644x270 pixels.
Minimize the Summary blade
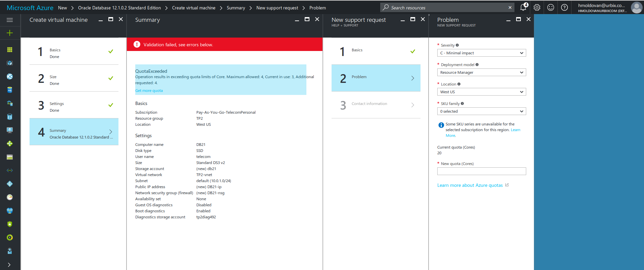coord(297,20)
